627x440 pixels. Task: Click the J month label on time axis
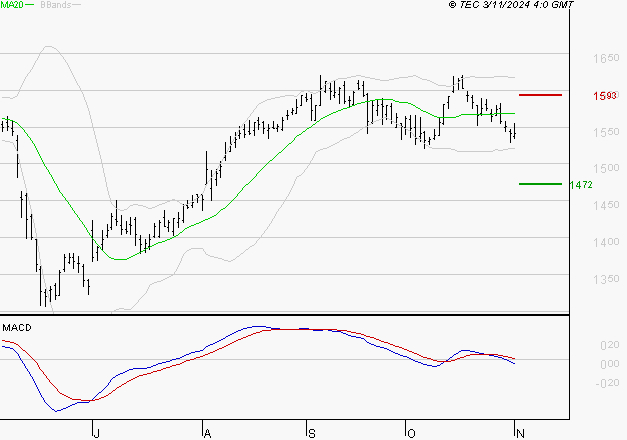point(96,433)
